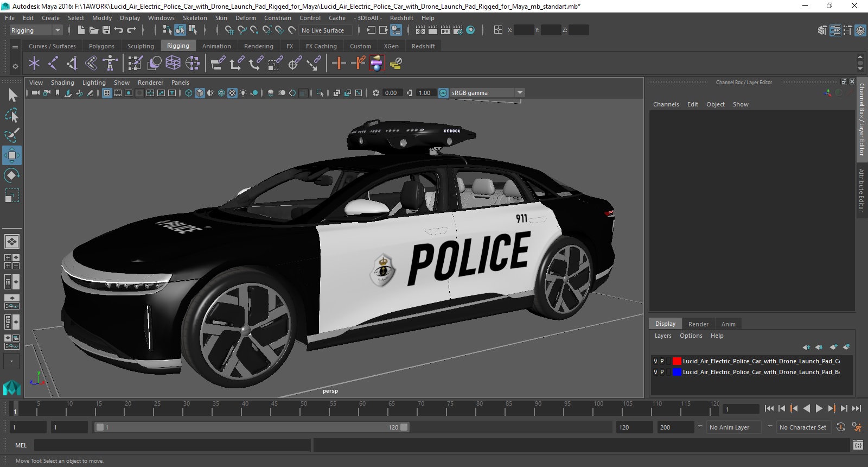Open the playback speed arrow beside 200
The image size is (868, 467).
(x=700, y=427)
